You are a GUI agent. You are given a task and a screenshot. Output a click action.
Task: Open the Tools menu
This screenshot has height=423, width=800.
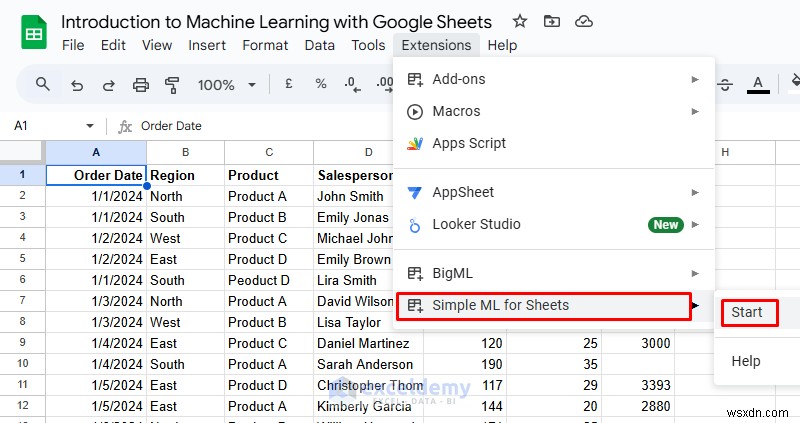click(368, 45)
